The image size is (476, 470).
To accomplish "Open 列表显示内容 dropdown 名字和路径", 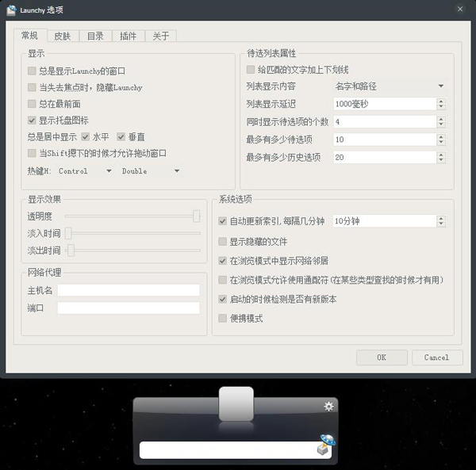I will [390, 86].
